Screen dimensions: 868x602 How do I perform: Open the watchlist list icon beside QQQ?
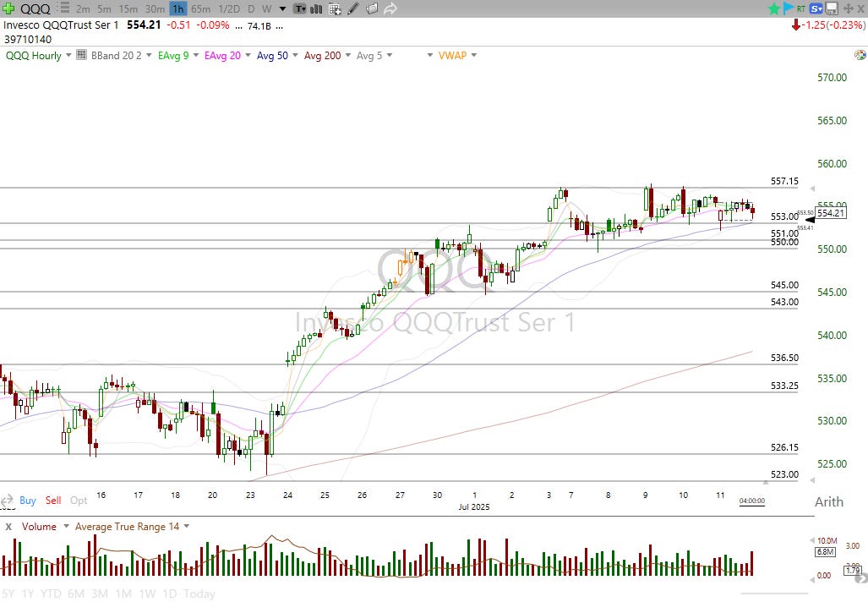pos(63,8)
